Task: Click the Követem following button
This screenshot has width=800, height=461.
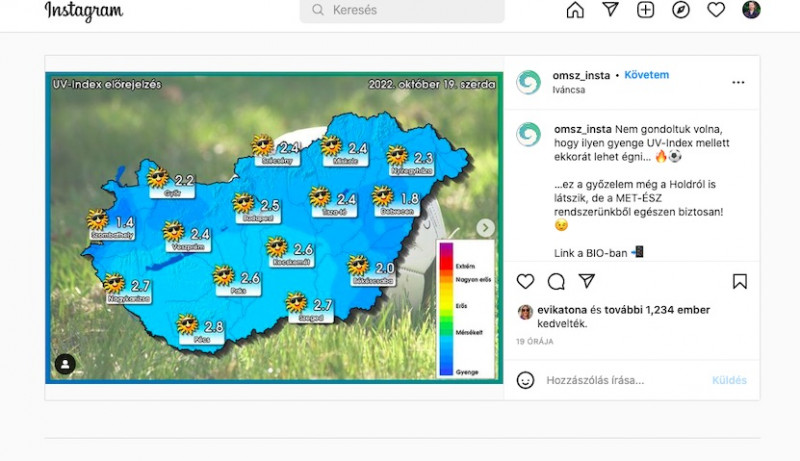Action: click(646, 75)
